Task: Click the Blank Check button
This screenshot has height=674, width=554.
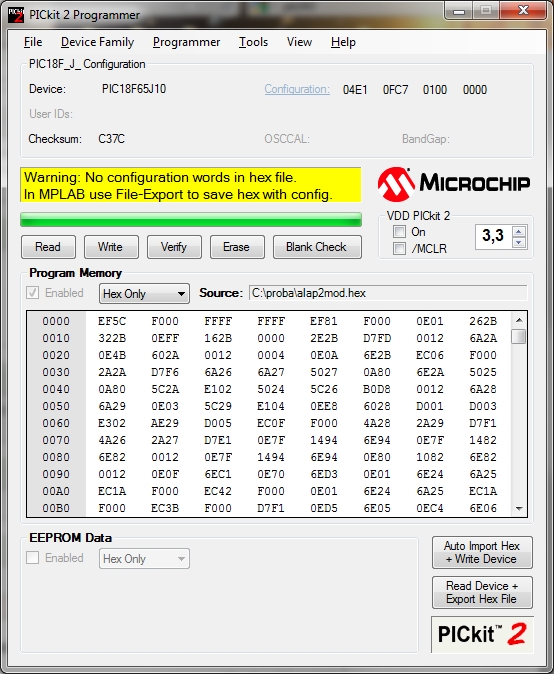Action: point(317,247)
